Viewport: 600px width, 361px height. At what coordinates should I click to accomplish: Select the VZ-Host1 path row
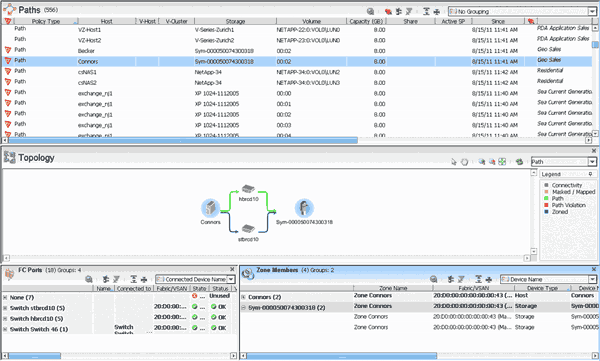pyautogui.click(x=297, y=29)
